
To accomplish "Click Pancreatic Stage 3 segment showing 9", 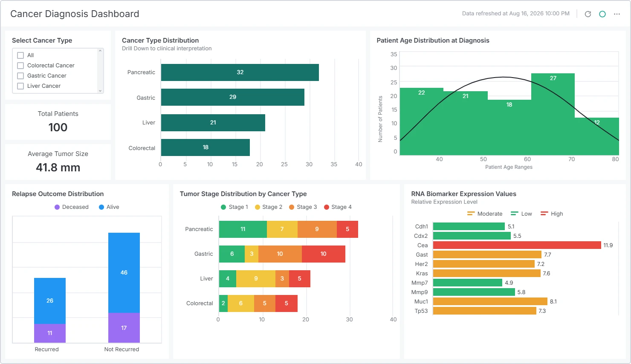I will pos(317,229).
